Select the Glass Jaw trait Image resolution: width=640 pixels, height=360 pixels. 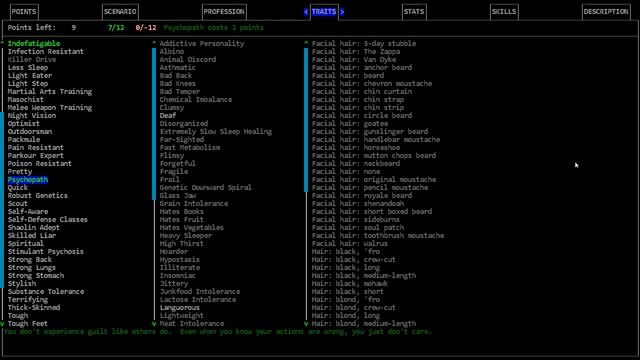point(178,196)
